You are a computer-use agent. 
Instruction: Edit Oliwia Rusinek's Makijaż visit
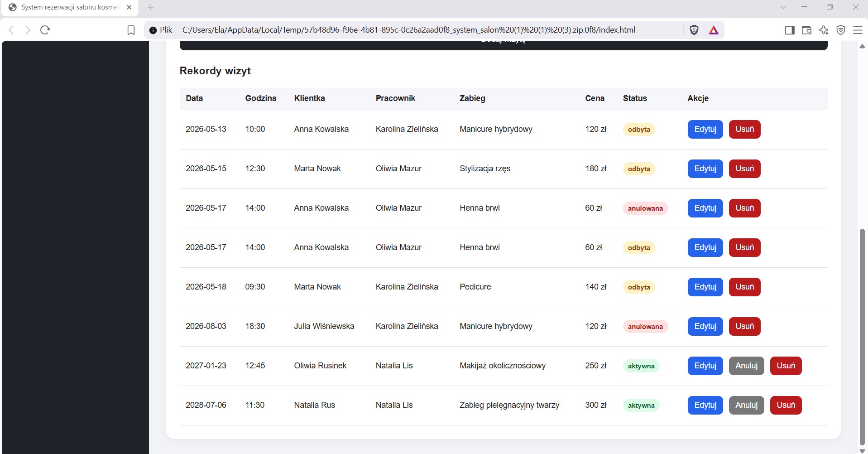(x=705, y=366)
